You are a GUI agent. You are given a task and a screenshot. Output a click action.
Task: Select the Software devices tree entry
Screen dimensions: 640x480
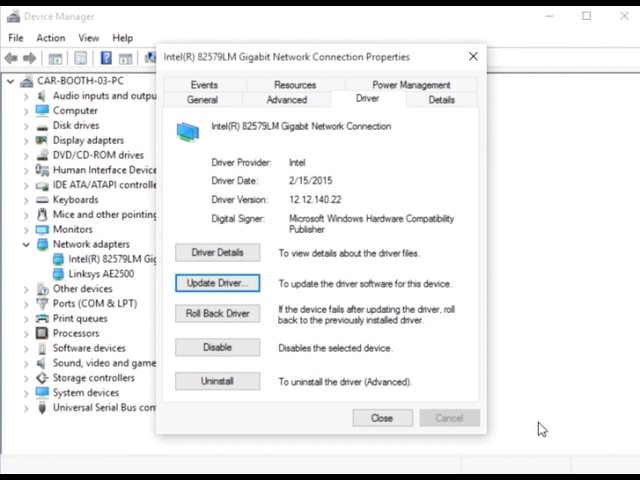89,348
